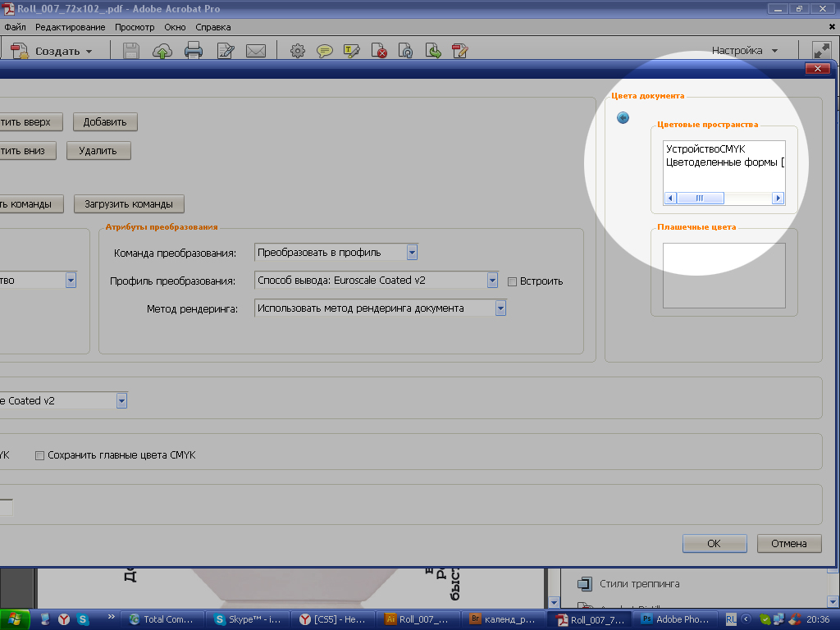Confirm the dialog with OK
Image resolution: width=840 pixels, height=630 pixels.
[x=714, y=543]
